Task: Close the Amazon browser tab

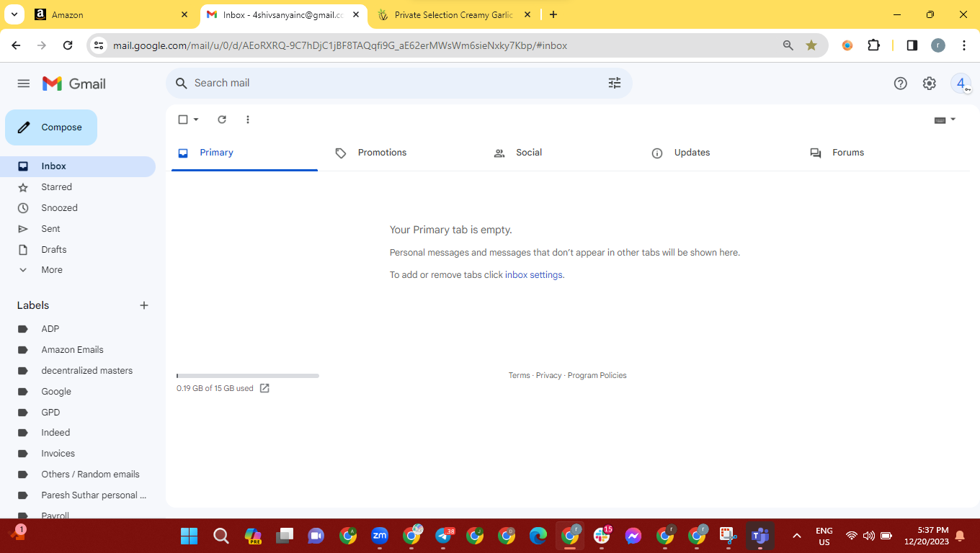Action: click(184, 14)
